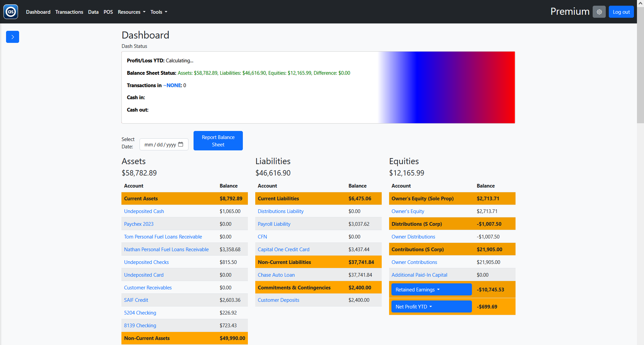
Task: Select Dashboard in the top navigation
Action: point(38,12)
